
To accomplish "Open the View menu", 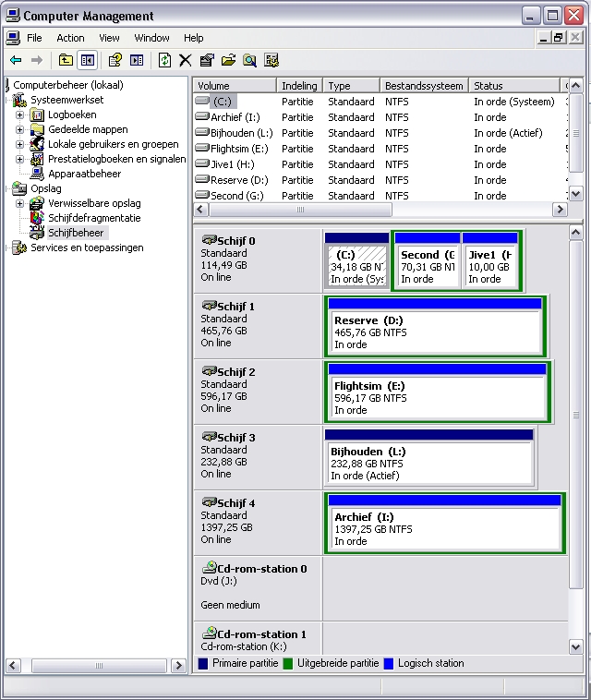I will (x=109, y=38).
